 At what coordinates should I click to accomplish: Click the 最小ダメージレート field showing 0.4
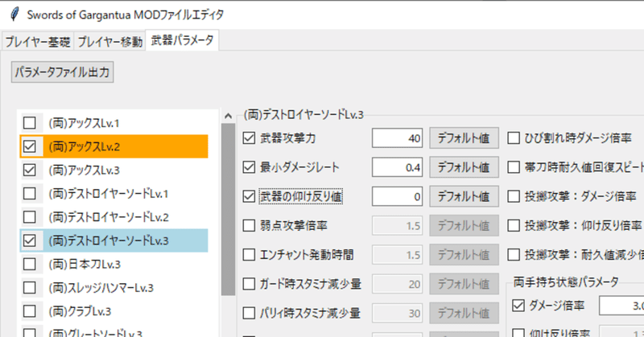397,167
